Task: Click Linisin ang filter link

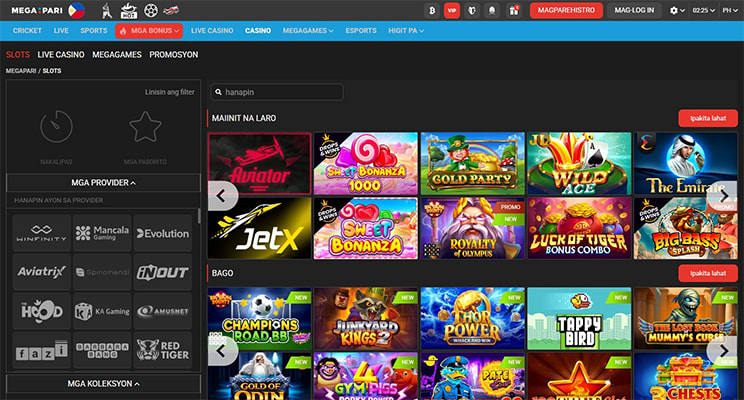Action: (x=169, y=92)
